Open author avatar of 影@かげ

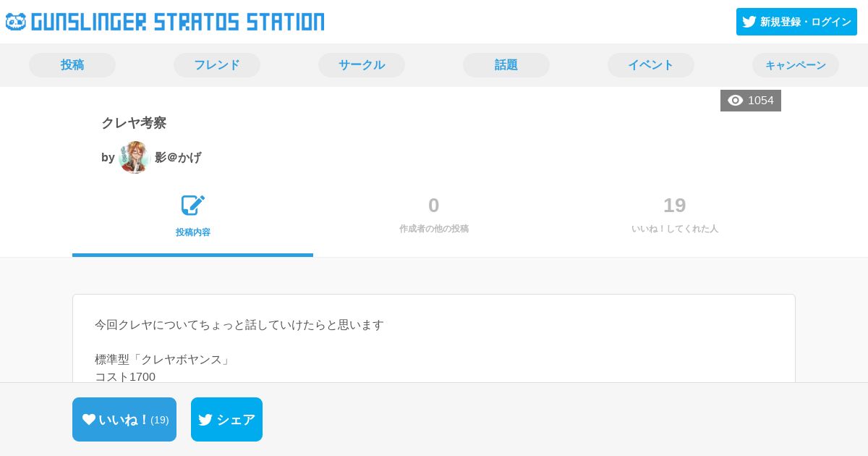135,157
